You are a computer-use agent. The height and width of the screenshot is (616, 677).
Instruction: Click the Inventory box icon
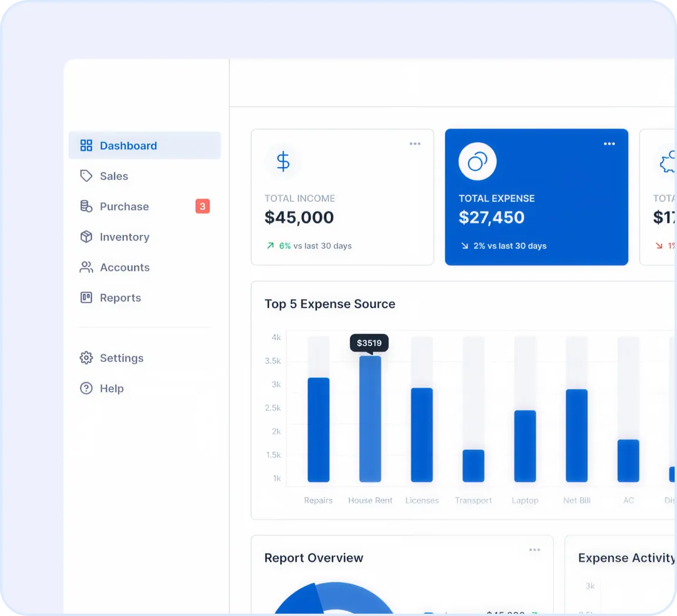click(86, 237)
